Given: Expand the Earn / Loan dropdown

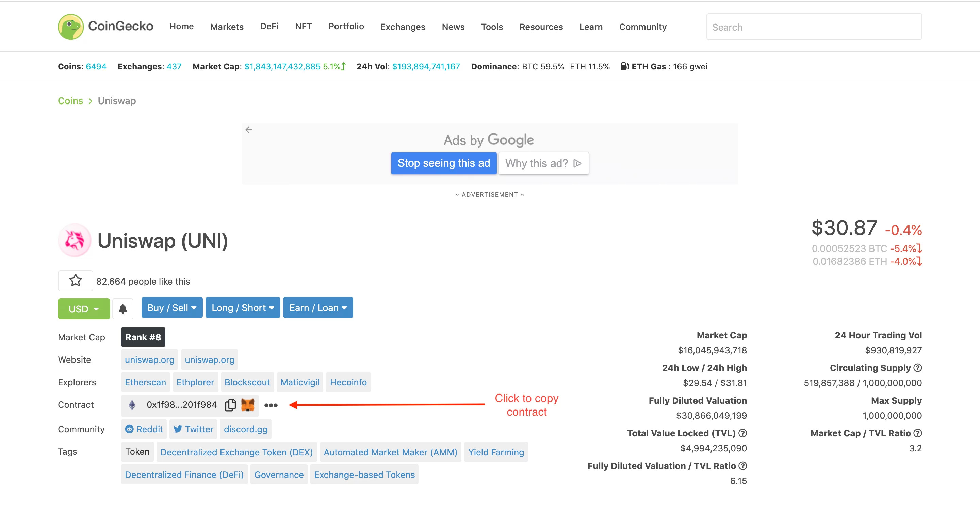Looking at the screenshot, I should pos(318,307).
